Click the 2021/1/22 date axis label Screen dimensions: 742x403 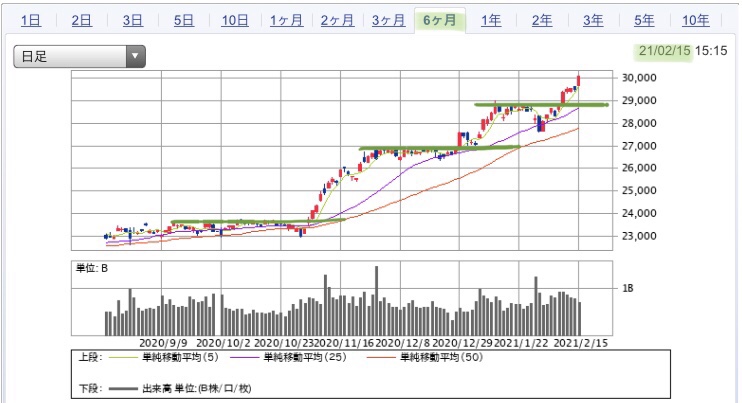(521, 343)
